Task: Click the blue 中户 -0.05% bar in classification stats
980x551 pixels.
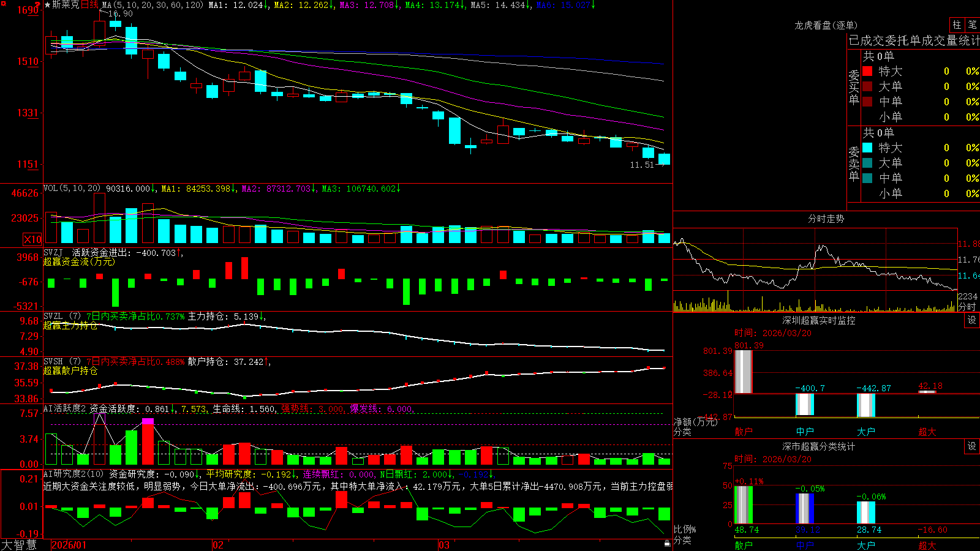Action: tap(805, 508)
